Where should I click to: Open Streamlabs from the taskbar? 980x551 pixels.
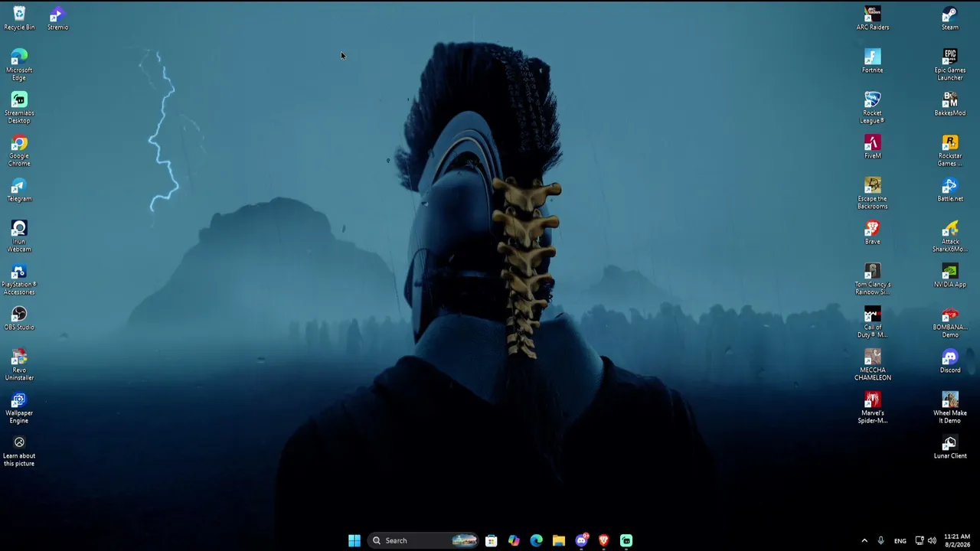[626, 540]
